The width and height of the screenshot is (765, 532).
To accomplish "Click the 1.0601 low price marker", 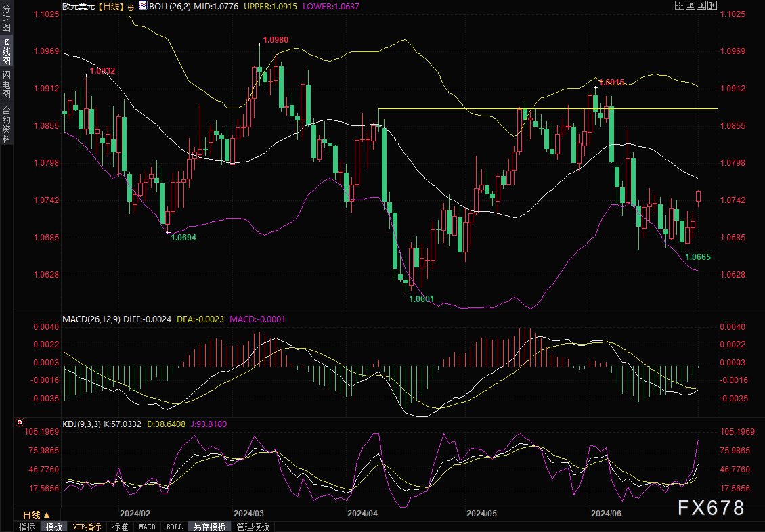I will (x=421, y=298).
